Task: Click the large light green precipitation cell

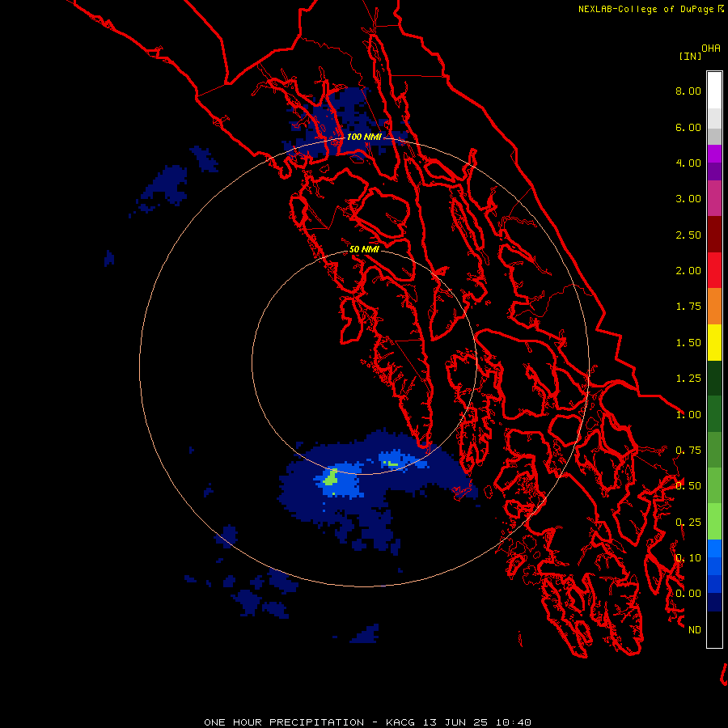Action: click(331, 478)
